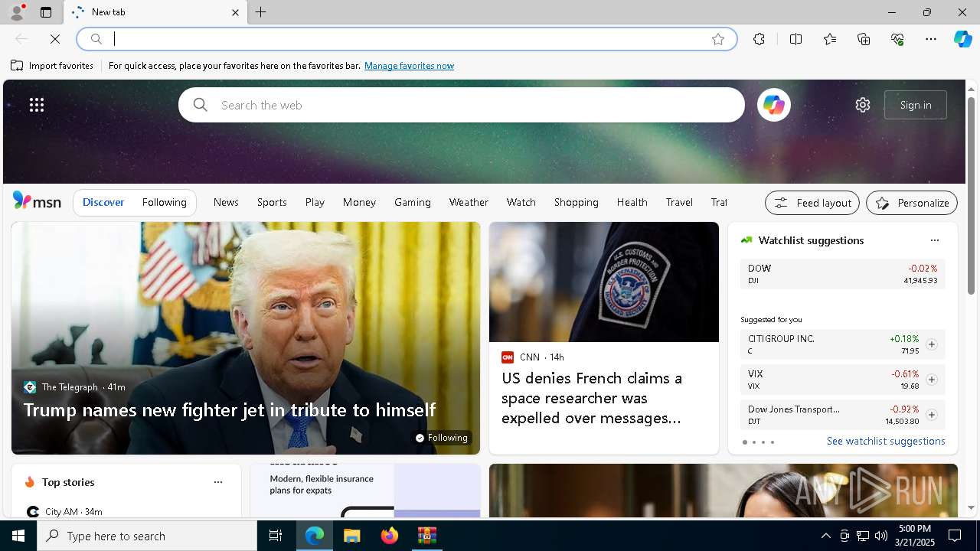The image size is (980, 551).
Task: Open US denies French claims article
Action: 592,398
